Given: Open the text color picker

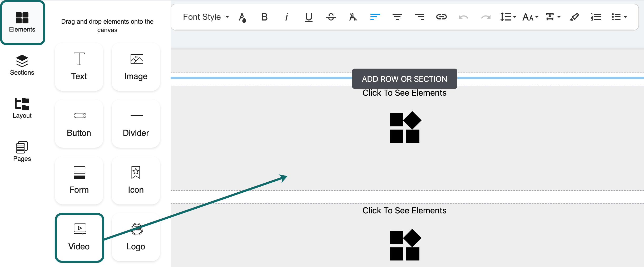Looking at the screenshot, I should click(242, 18).
